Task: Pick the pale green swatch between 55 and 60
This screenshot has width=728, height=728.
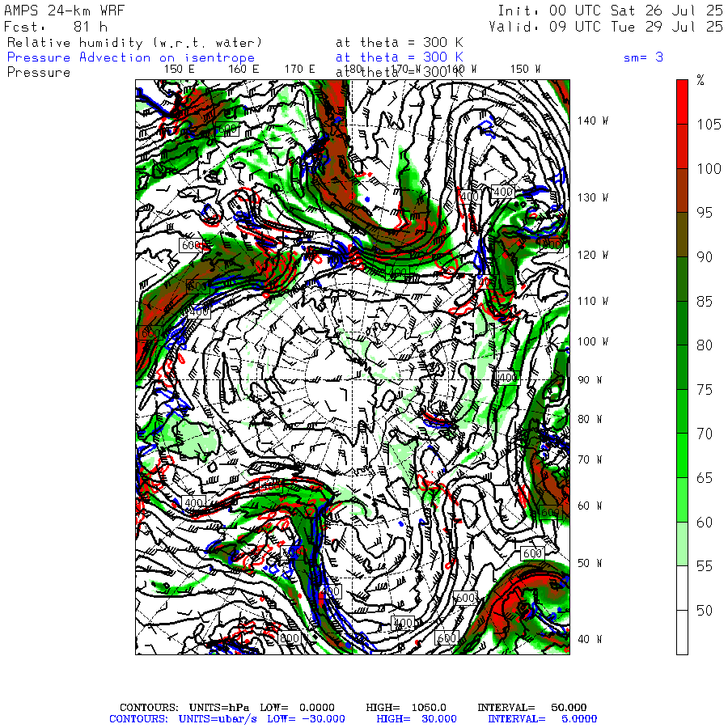Action: pyautogui.click(x=682, y=544)
